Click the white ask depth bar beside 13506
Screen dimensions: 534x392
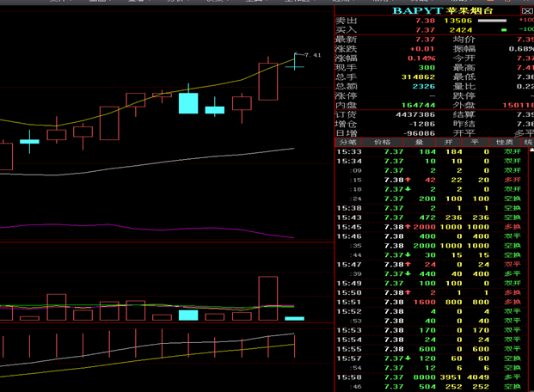[x=492, y=21]
